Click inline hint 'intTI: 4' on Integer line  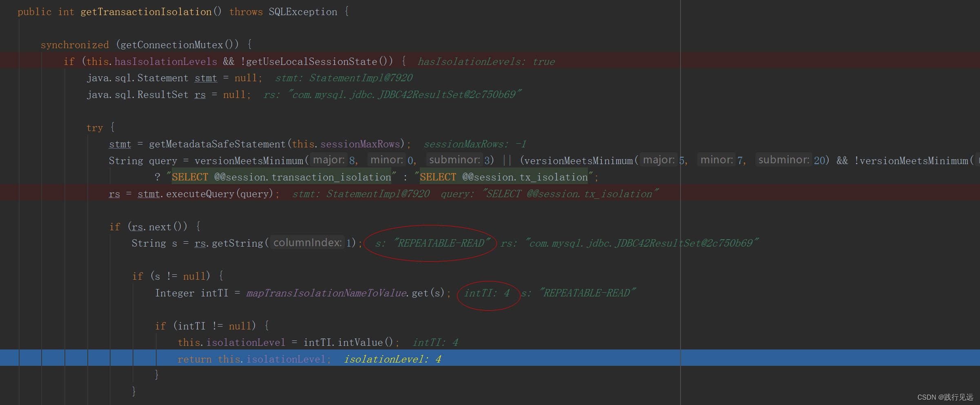(487, 293)
